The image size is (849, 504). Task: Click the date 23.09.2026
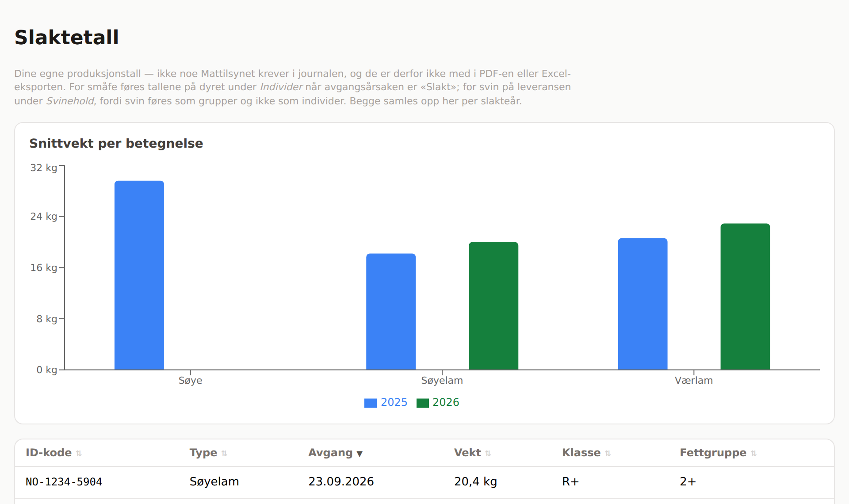click(341, 481)
